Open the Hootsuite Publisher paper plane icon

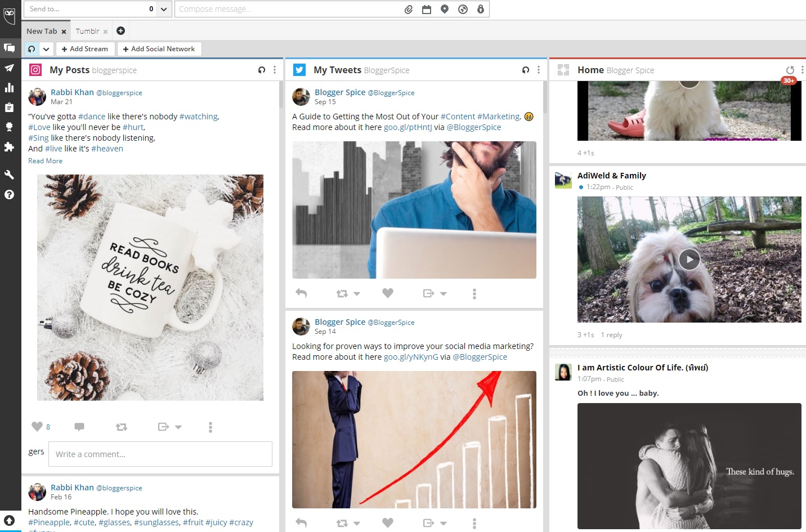(10, 68)
